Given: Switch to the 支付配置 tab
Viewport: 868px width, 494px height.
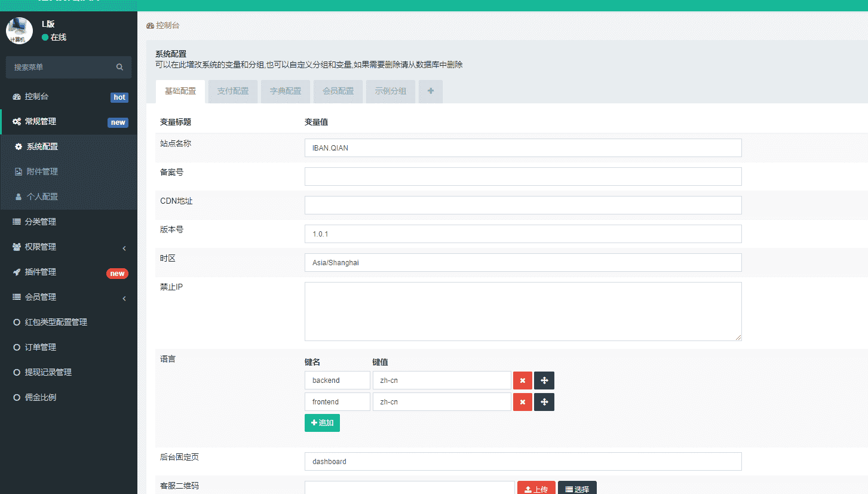Looking at the screenshot, I should pos(233,91).
